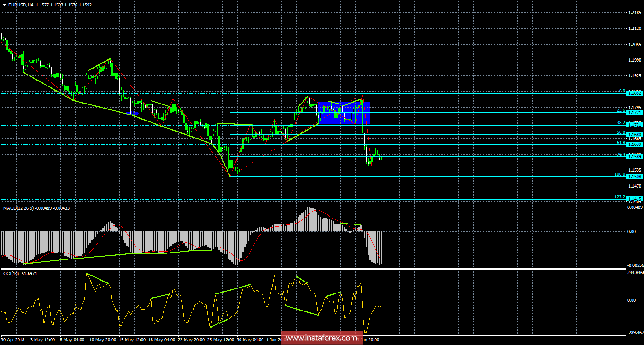Image resolution: width=644 pixels, height=345 pixels.
Task: Click the CCI scale value -289.467
Action: point(635,332)
